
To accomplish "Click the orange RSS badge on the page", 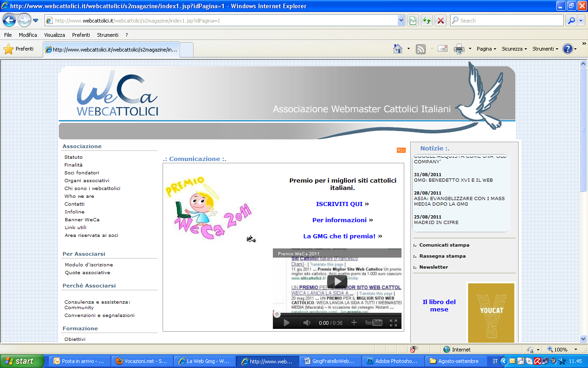I will click(401, 150).
